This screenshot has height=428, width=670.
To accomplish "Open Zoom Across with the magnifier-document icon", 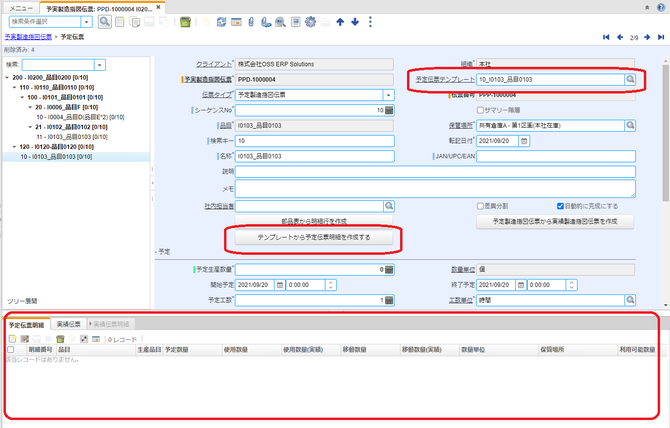I will pos(280,22).
